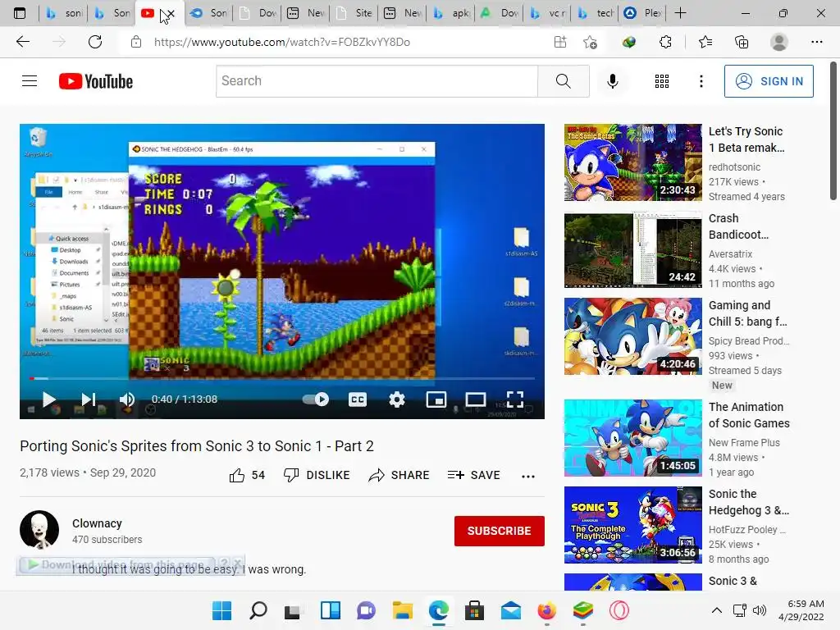The image size is (840, 630).
Task: Open the browser profile avatar
Action: (x=779, y=42)
